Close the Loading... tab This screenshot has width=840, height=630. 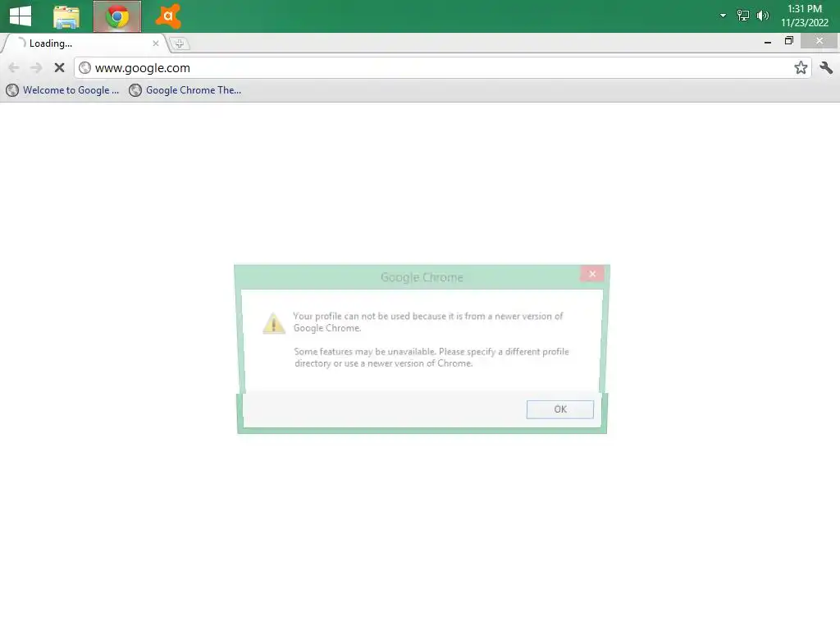pyautogui.click(x=155, y=43)
